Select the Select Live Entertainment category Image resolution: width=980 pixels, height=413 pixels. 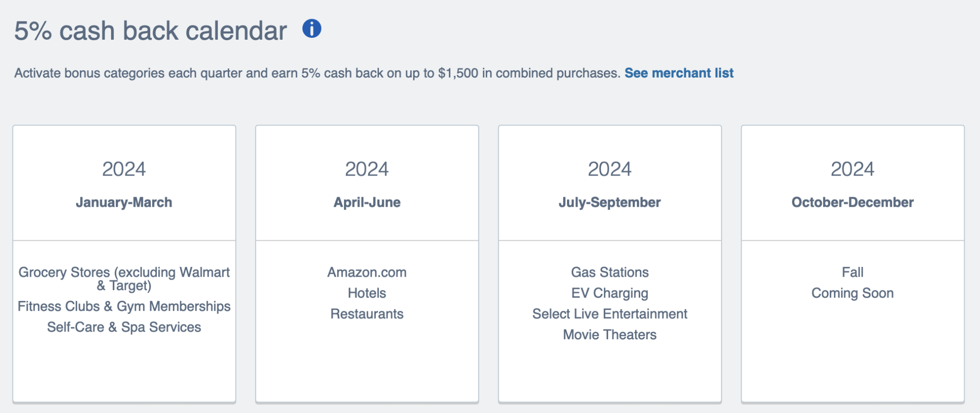tap(610, 314)
